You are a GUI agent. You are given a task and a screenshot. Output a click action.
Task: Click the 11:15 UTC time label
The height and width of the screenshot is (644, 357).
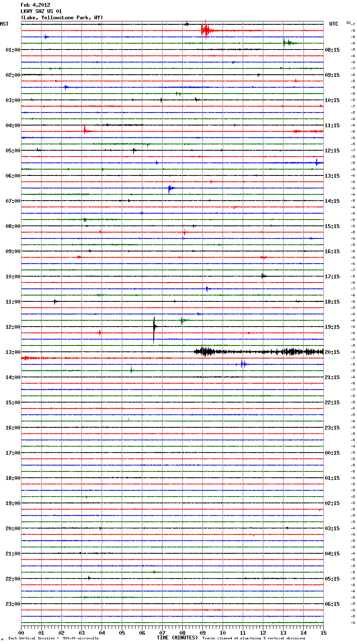[x=332, y=125]
